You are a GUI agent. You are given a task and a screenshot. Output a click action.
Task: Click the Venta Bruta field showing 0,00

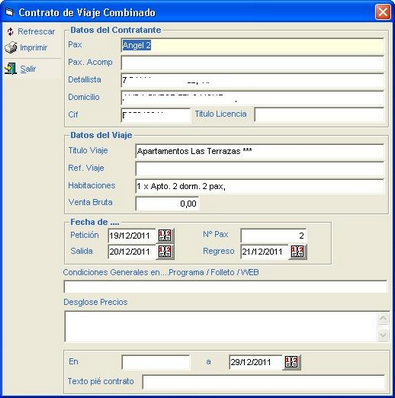pyautogui.click(x=167, y=204)
